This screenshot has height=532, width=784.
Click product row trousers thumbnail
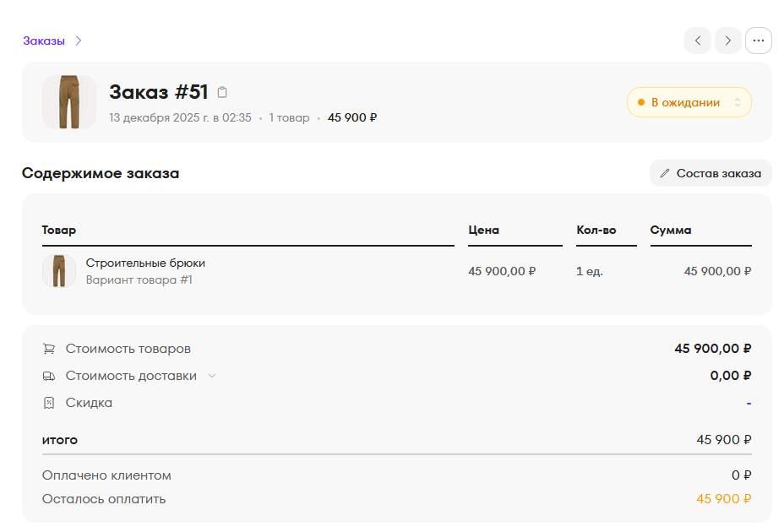(59, 271)
